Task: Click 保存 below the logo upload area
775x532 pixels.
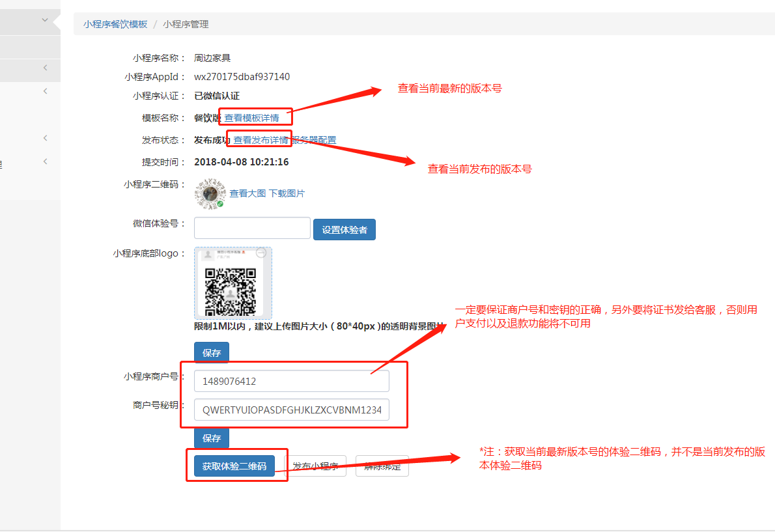Action: click(211, 352)
